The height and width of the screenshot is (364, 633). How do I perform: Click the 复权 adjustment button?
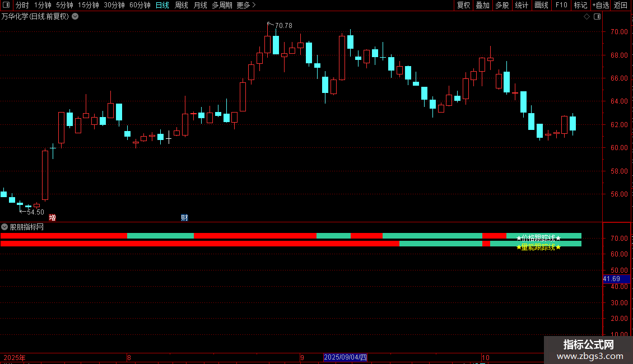(463, 5)
